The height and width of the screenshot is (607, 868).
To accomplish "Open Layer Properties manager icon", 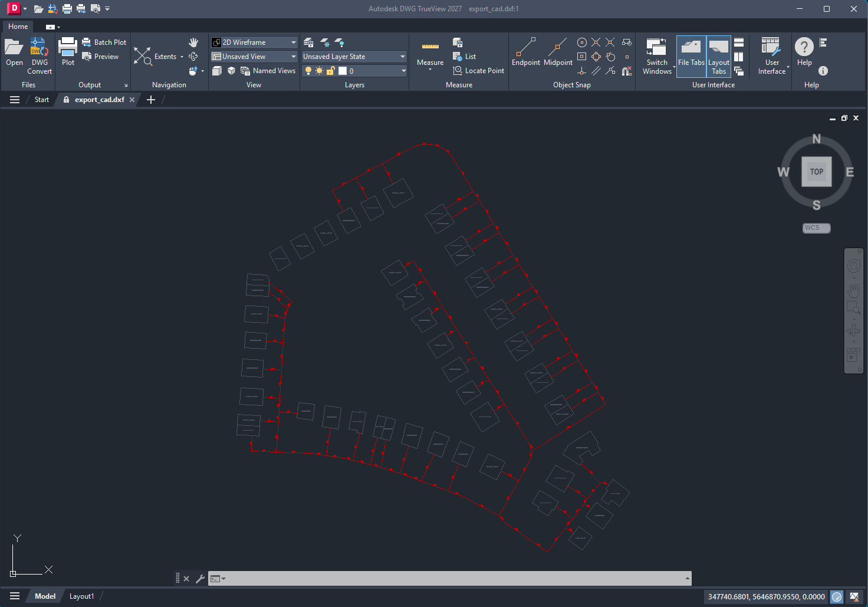I will (x=308, y=42).
